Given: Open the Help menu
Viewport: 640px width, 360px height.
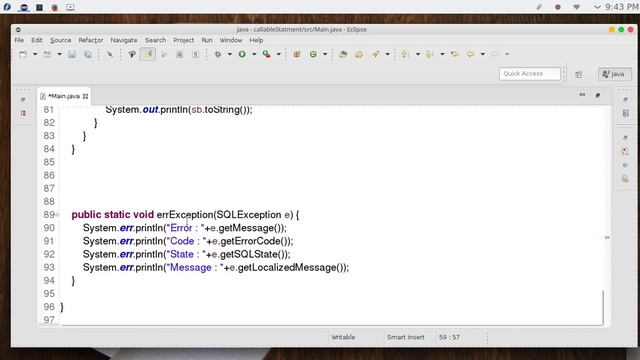Looking at the screenshot, I should 256,40.
